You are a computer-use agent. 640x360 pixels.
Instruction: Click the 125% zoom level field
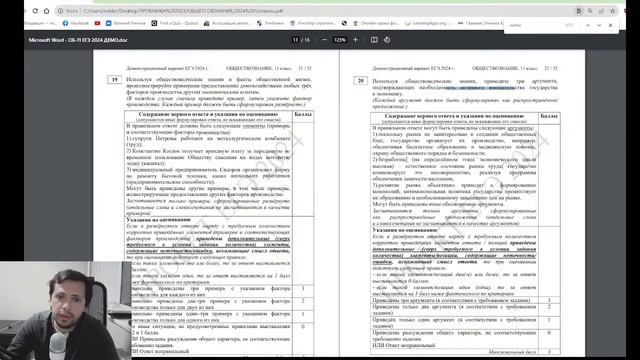(x=340, y=40)
